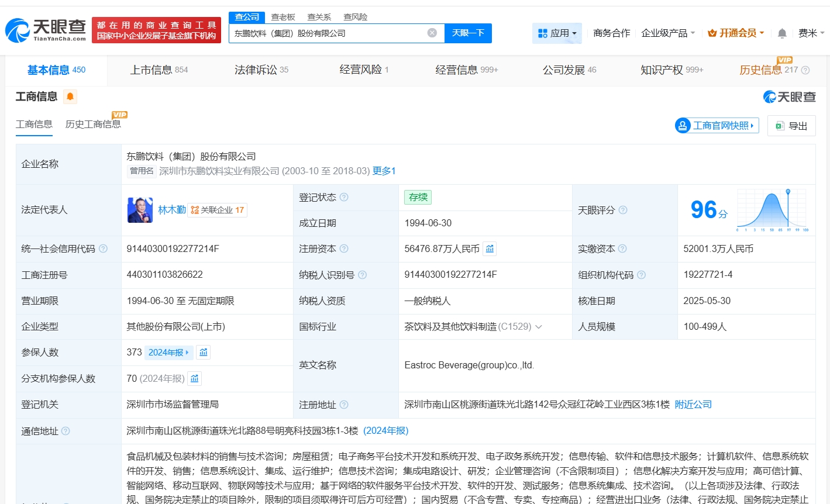Click the help icon beside 统一社会信用代码
This screenshot has height=504, width=830.
103,248
